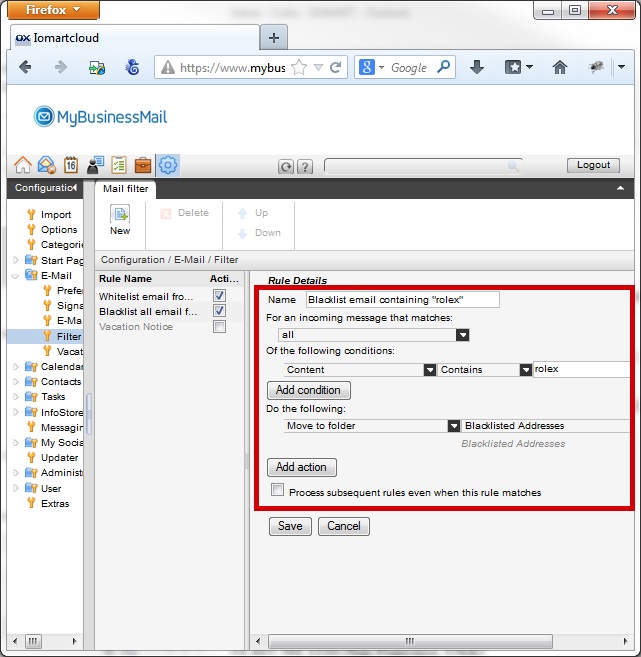The height and width of the screenshot is (657, 641).
Task: Expand the Calendar tree node
Action: (x=15, y=366)
